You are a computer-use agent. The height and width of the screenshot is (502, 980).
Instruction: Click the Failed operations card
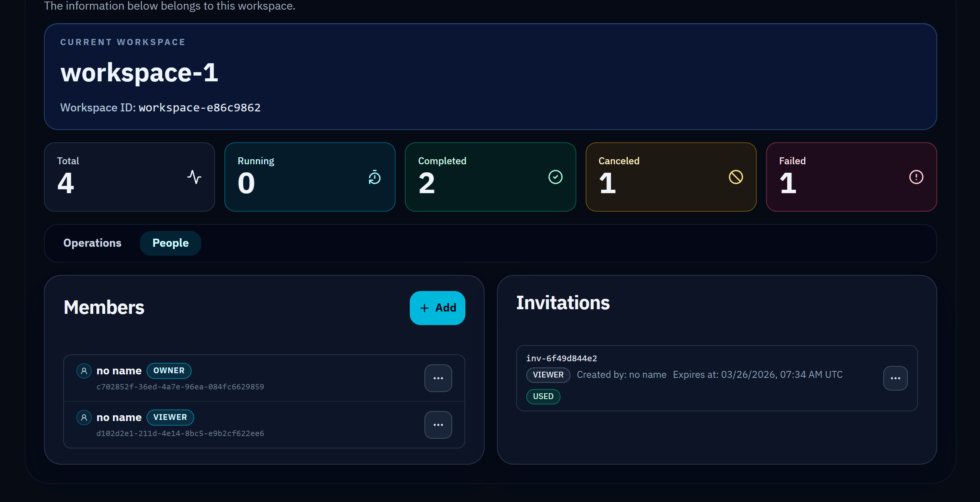click(x=852, y=177)
